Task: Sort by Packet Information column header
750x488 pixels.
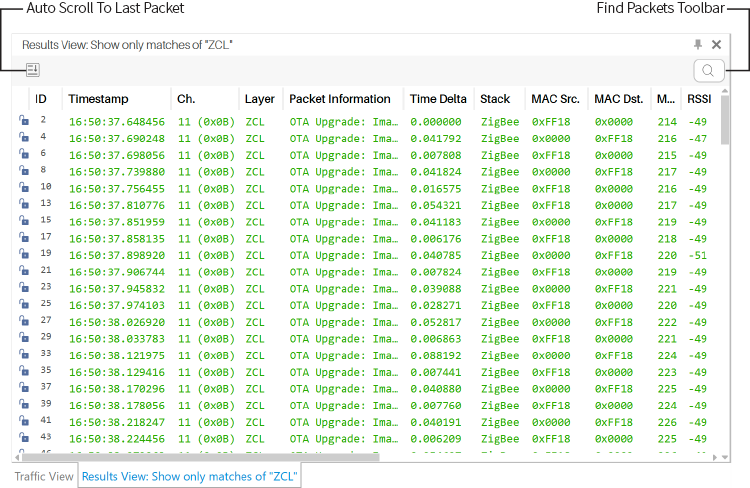Action: coord(343,99)
